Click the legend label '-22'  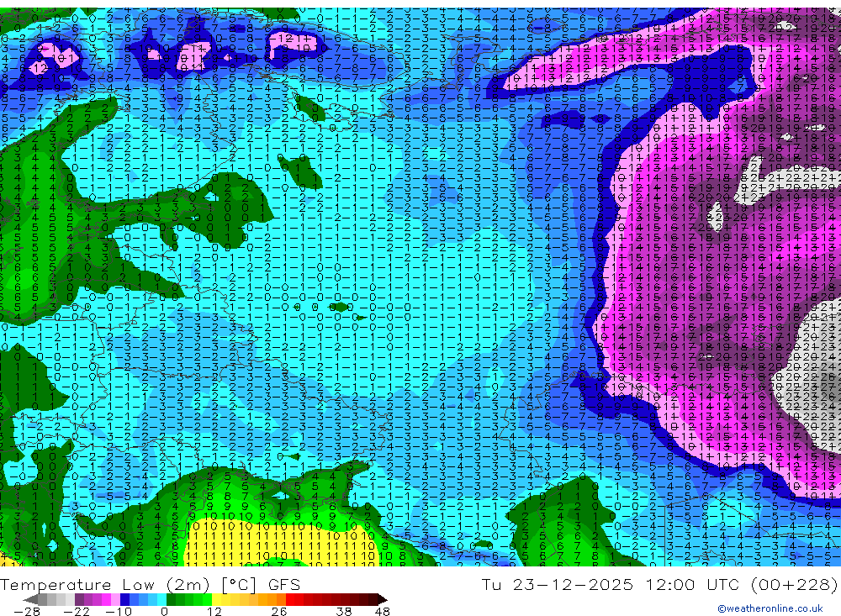point(77,611)
